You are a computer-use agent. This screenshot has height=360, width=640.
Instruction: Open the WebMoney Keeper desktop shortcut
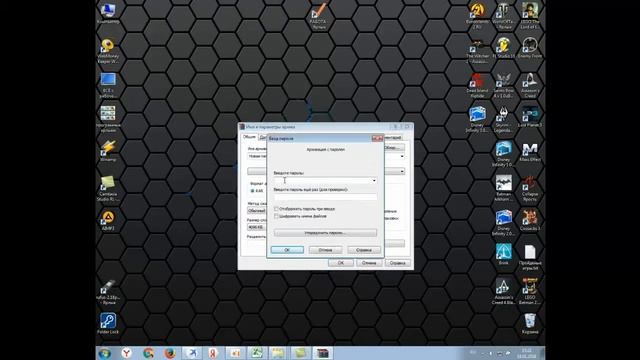[x=108, y=51]
